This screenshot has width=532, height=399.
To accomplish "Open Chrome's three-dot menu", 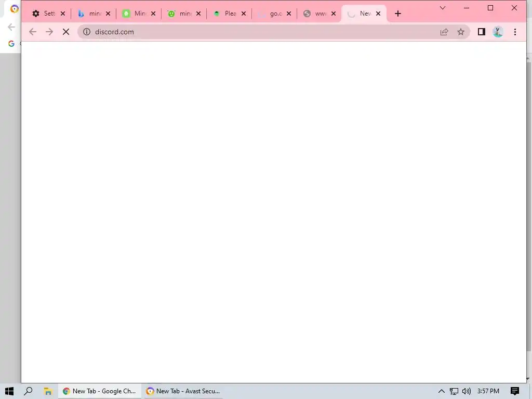I will point(515,32).
